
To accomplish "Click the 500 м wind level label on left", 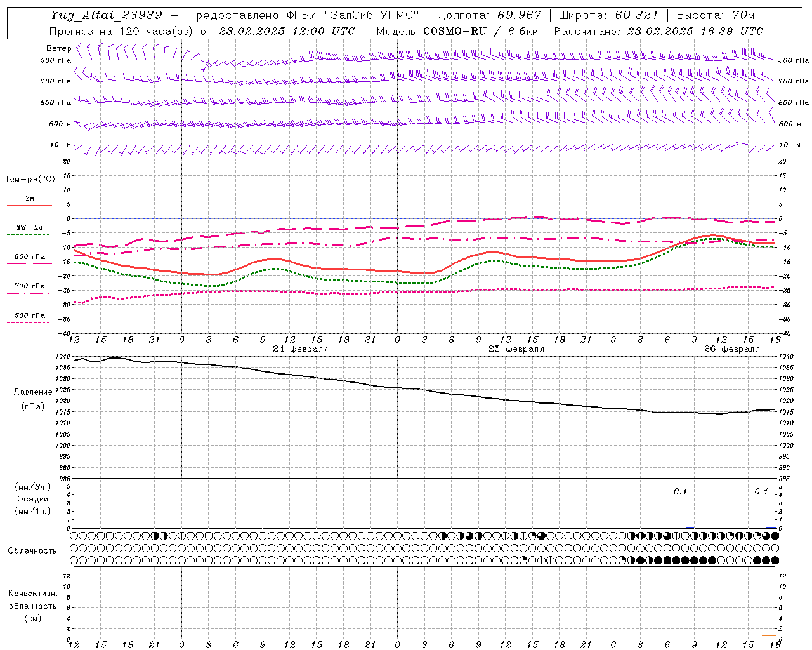I will pos(60,124).
